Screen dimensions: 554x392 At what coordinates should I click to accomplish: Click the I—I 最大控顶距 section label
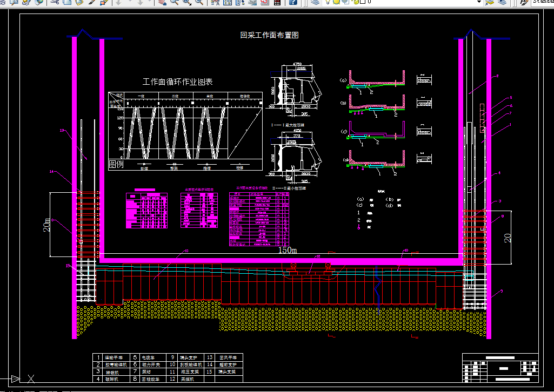point(288,125)
